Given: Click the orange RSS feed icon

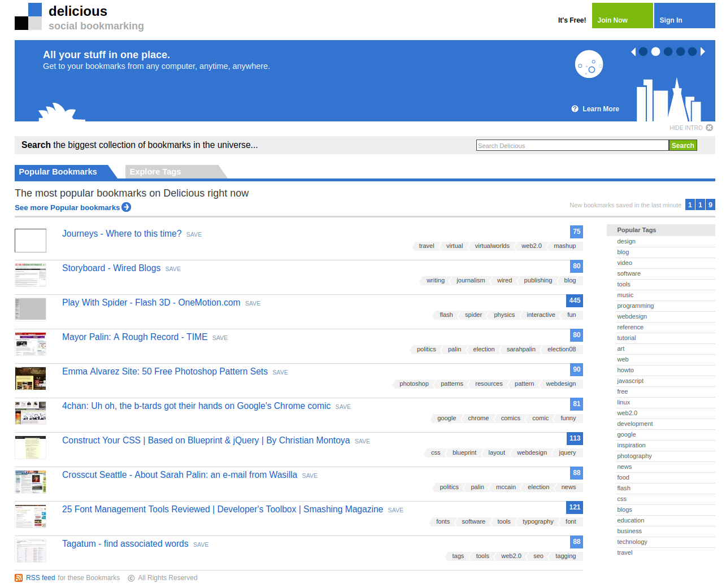Looking at the screenshot, I should pyautogui.click(x=19, y=578).
